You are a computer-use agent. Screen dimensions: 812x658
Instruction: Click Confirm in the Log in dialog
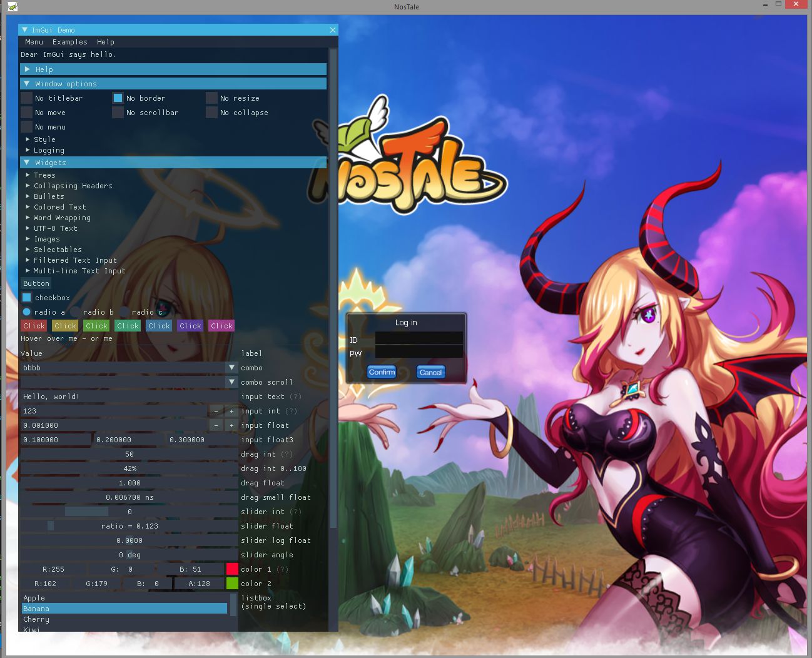pos(382,372)
